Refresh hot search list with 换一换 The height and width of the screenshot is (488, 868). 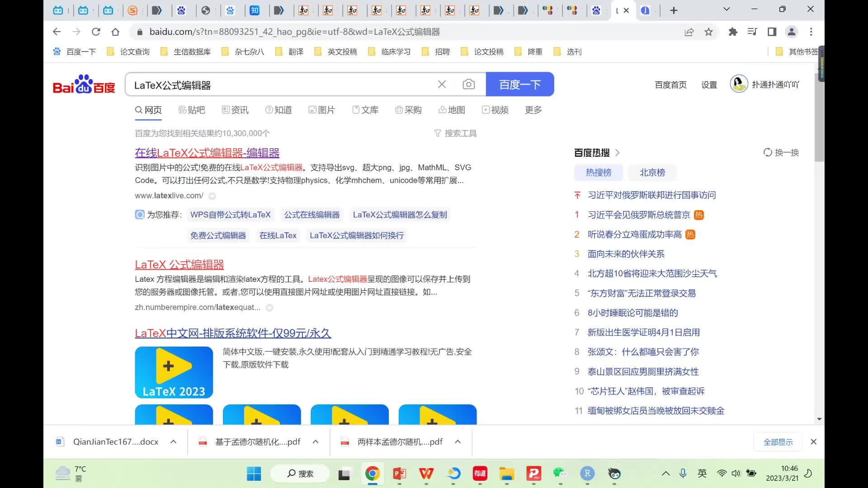(781, 153)
